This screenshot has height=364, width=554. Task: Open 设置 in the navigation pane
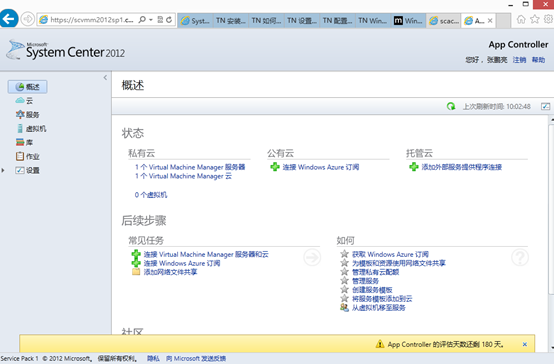pos(28,170)
